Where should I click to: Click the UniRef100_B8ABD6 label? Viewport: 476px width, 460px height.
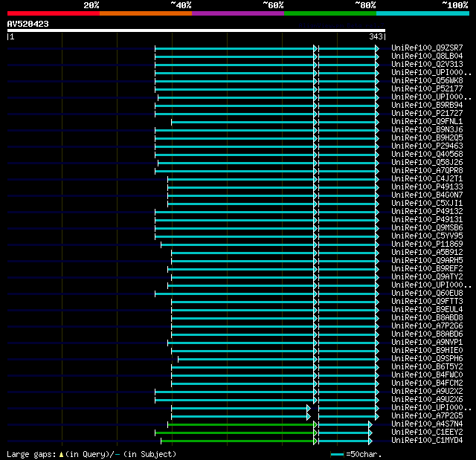point(427,334)
